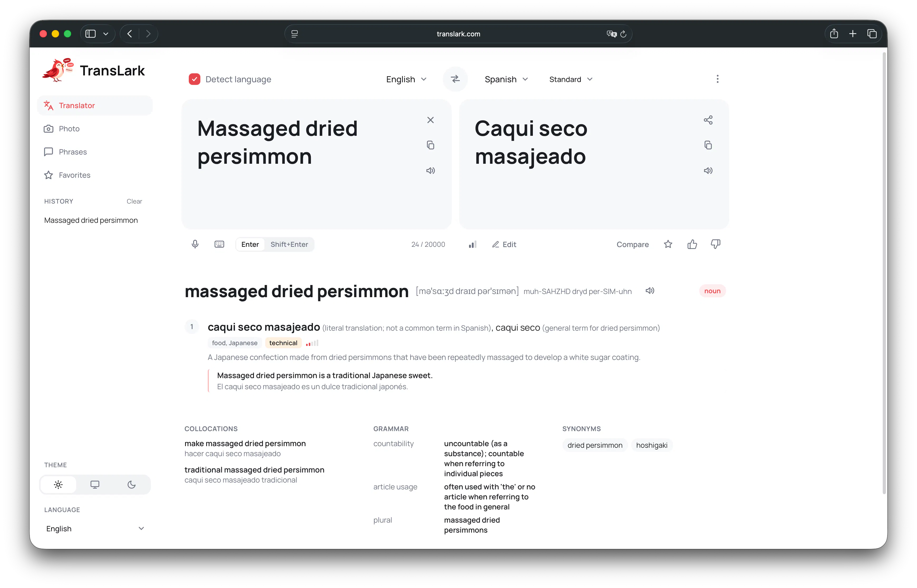Open the Translator section in sidebar
Viewport: 917px width, 588px height.
95,105
